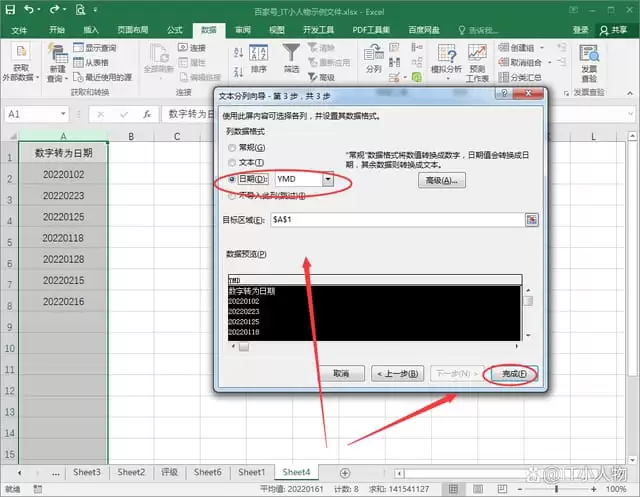The image size is (640, 497).
Task: Click the Advanced (高级) button
Action: tap(442, 180)
